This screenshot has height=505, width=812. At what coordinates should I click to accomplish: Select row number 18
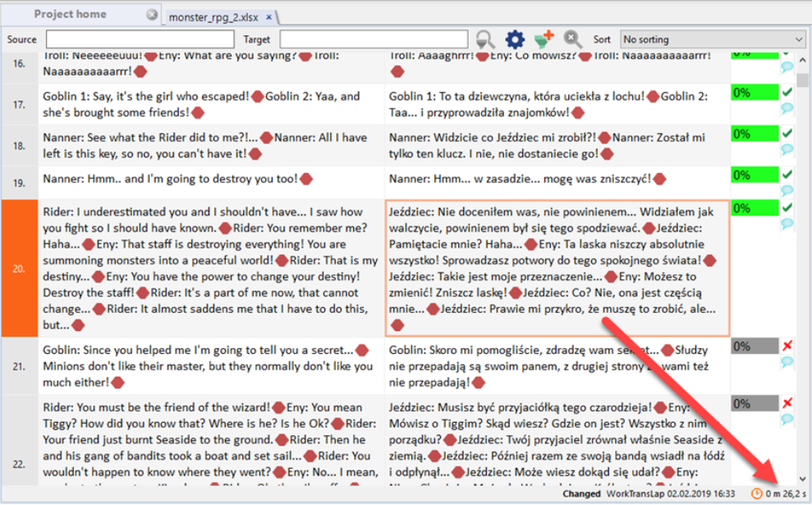pos(19,146)
